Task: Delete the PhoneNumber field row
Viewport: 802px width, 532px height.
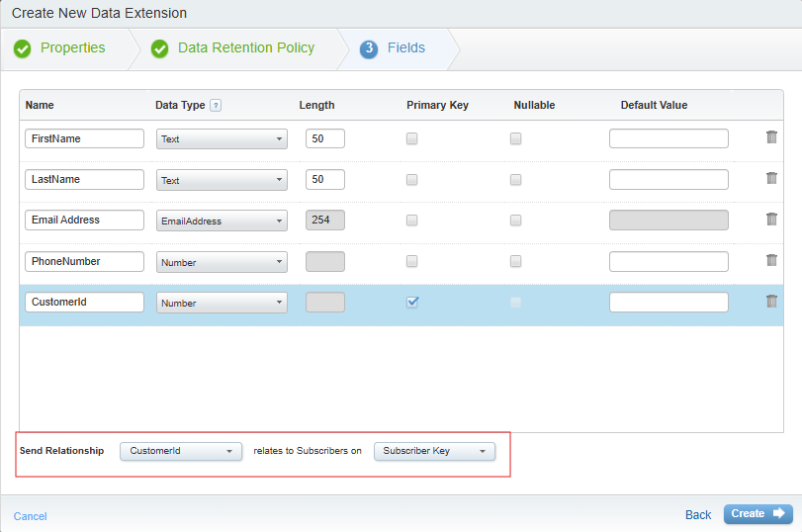Action: point(771,260)
